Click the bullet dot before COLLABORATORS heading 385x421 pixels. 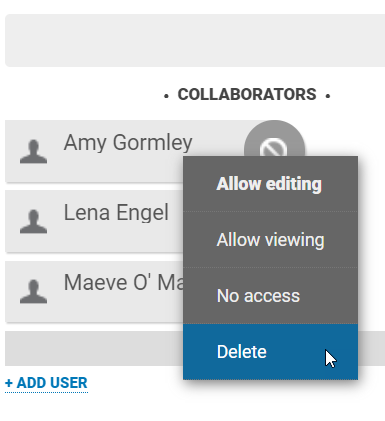coord(166,96)
